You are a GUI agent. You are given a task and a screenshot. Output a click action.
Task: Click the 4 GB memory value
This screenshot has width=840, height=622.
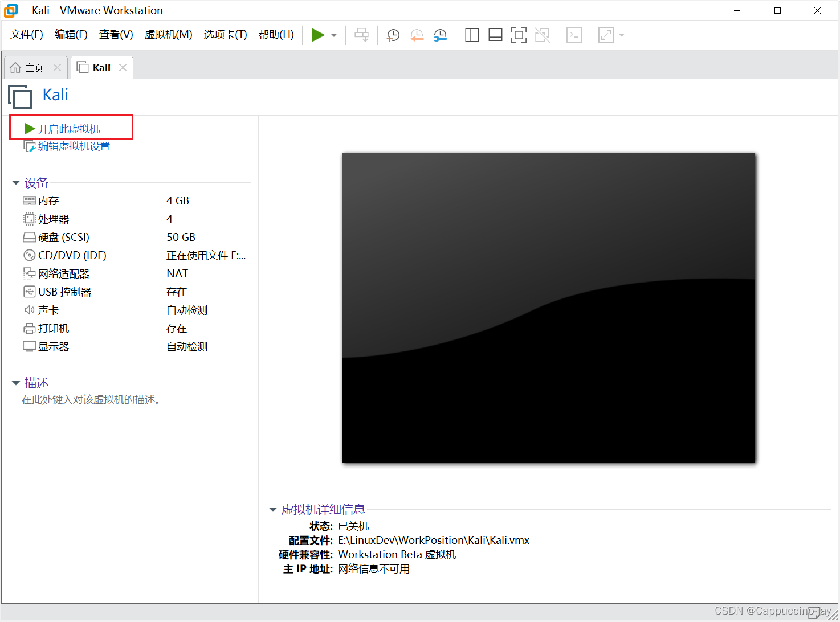[x=178, y=200]
